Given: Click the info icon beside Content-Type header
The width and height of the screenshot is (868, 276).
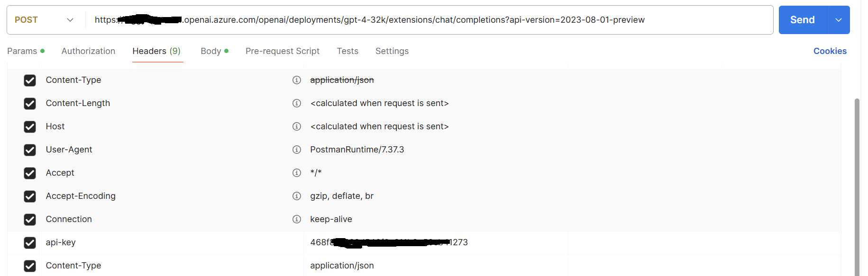Looking at the screenshot, I should (x=297, y=80).
